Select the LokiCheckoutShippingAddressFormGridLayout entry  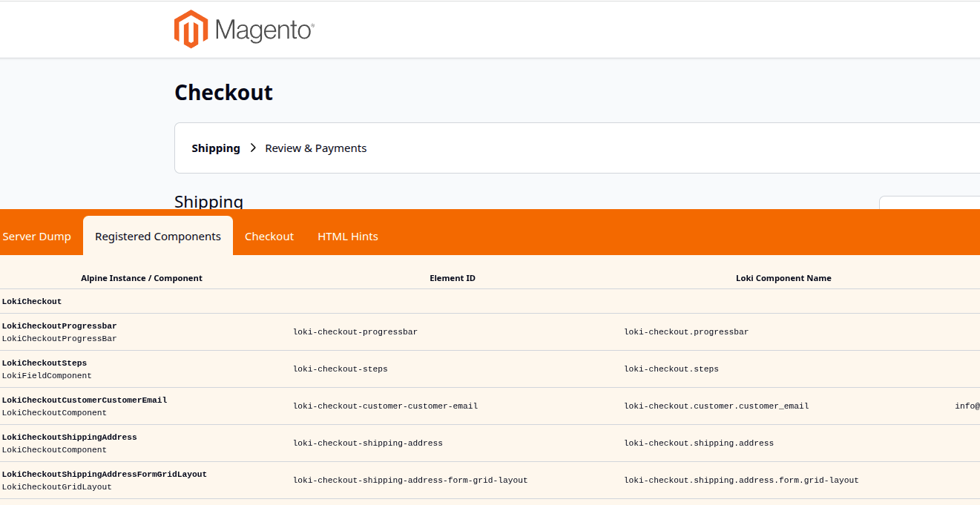104,475
